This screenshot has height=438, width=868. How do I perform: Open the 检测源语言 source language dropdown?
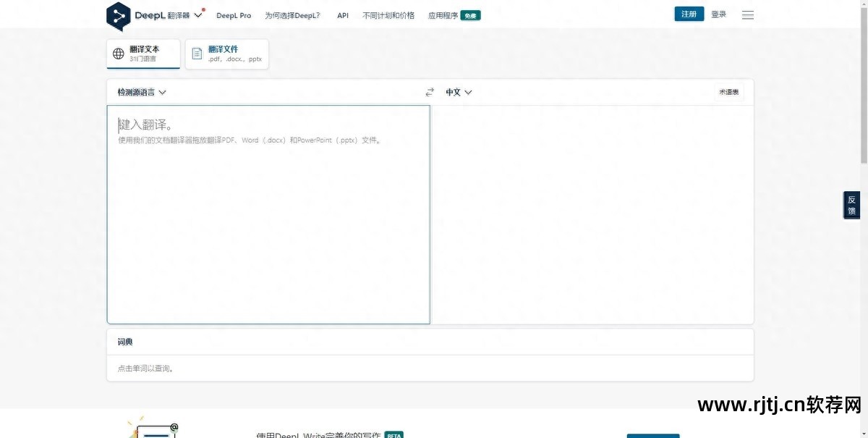pos(142,92)
